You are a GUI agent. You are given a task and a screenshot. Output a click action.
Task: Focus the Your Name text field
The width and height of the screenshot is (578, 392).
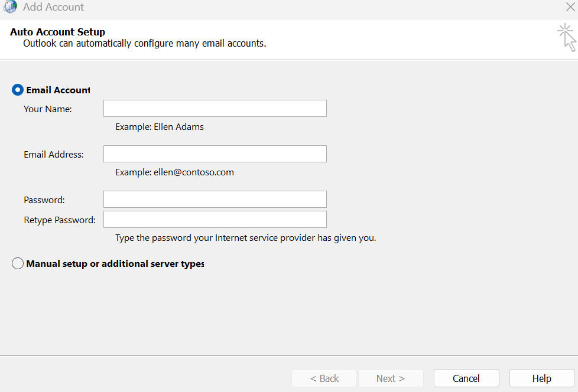coord(215,109)
